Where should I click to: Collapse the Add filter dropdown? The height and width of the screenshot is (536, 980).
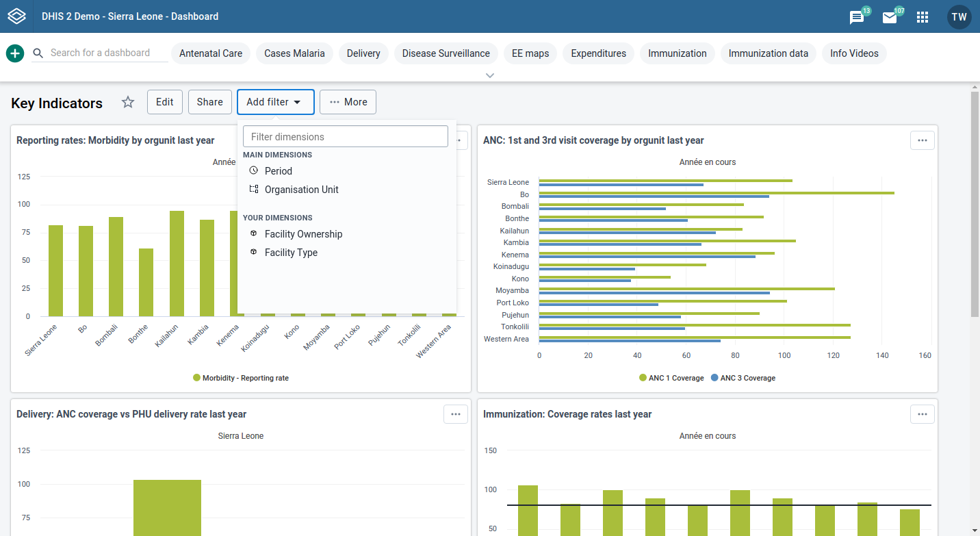pos(275,101)
